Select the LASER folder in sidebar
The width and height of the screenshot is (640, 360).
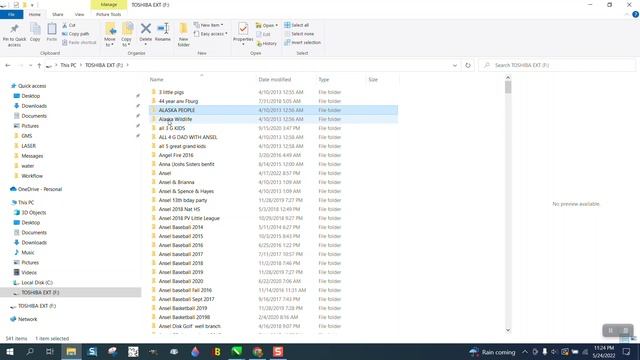pos(28,146)
